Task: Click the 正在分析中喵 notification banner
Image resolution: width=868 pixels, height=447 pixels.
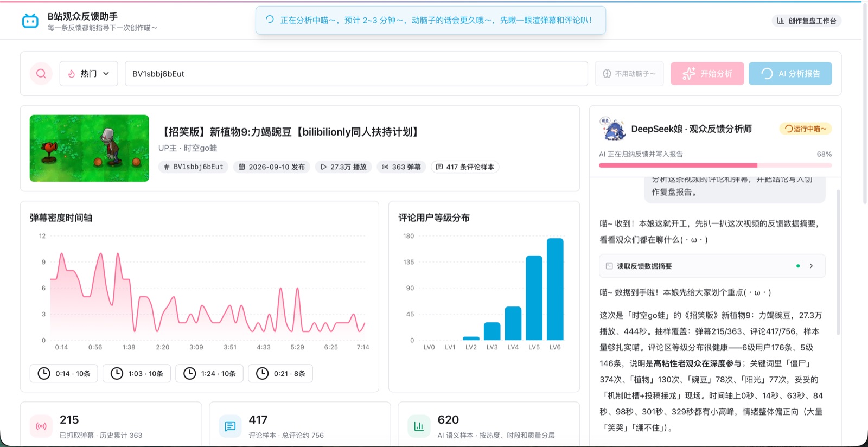Action: click(x=431, y=20)
